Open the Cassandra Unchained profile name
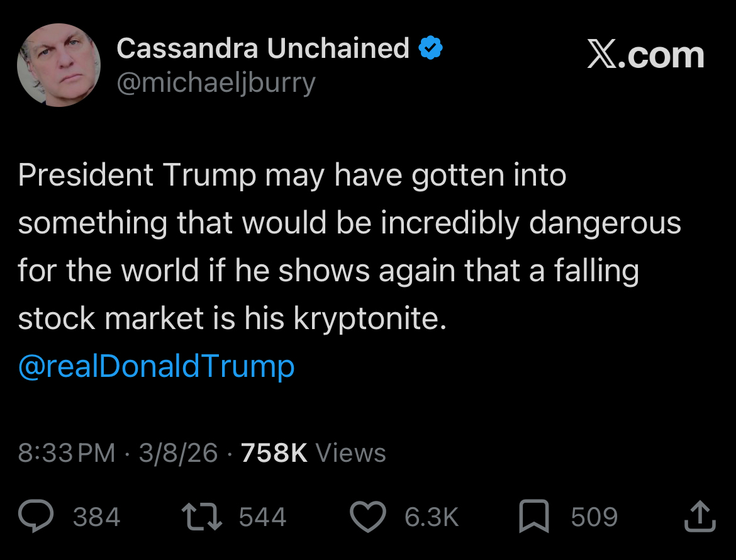This screenshot has height=560, width=736. point(263,48)
